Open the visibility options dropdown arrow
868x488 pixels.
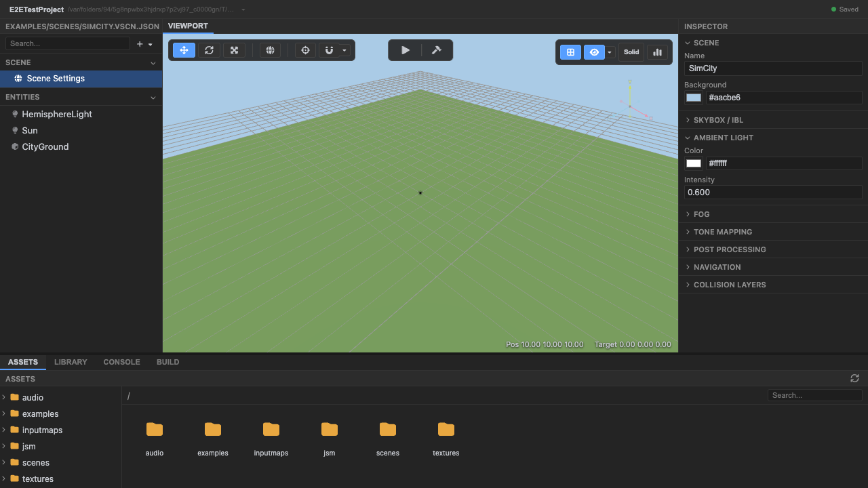[610, 52]
